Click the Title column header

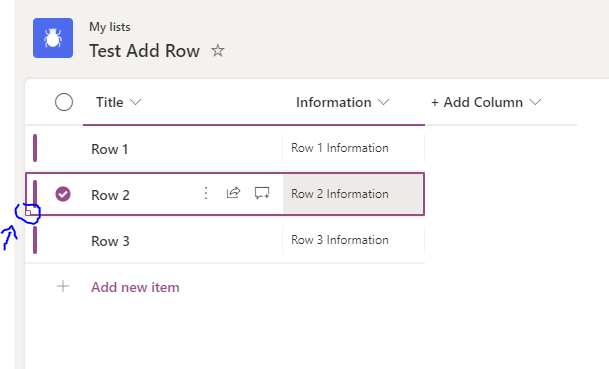(x=110, y=102)
